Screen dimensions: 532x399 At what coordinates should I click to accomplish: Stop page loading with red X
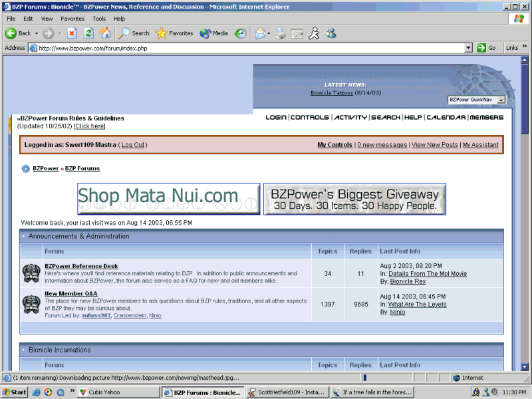click(x=72, y=33)
